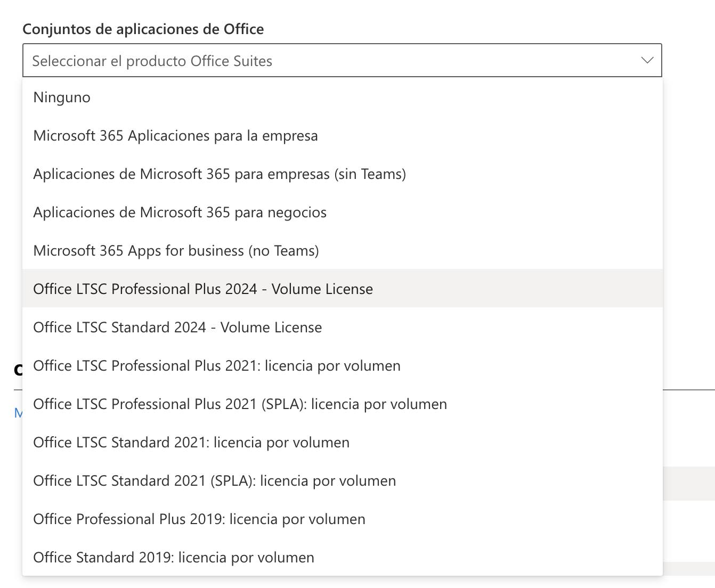Pick "Aplicaciones de Microsoft 365 para negocios"
The height and width of the screenshot is (588, 715).
point(180,212)
